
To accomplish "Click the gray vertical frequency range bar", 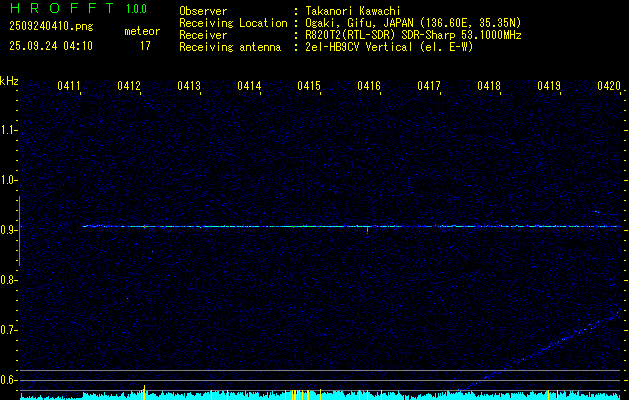I will [19, 231].
